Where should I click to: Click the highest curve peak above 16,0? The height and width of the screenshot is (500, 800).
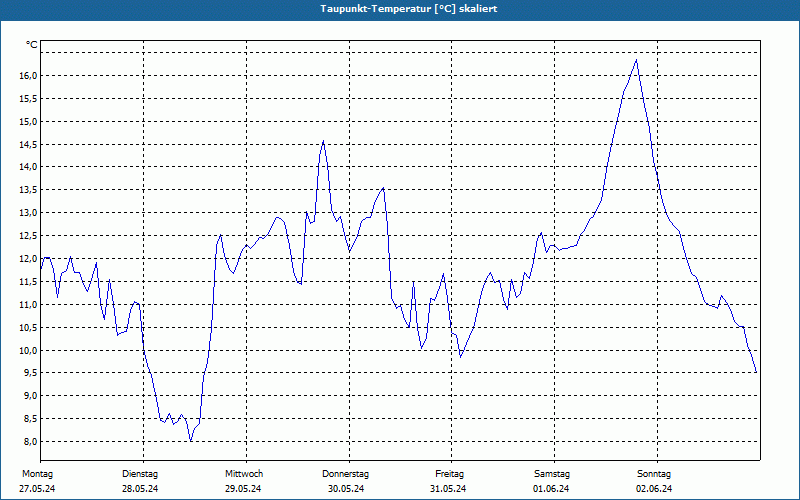pyautogui.click(x=636, y=60)
